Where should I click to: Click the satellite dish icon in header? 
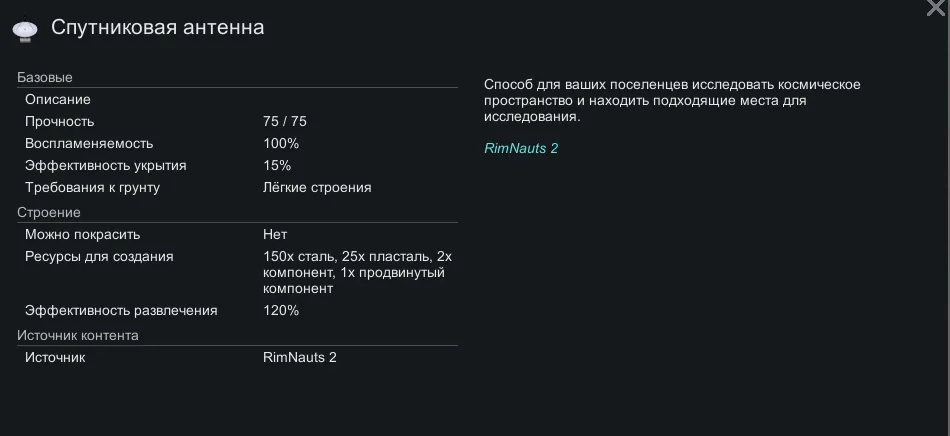pos(26,30)
